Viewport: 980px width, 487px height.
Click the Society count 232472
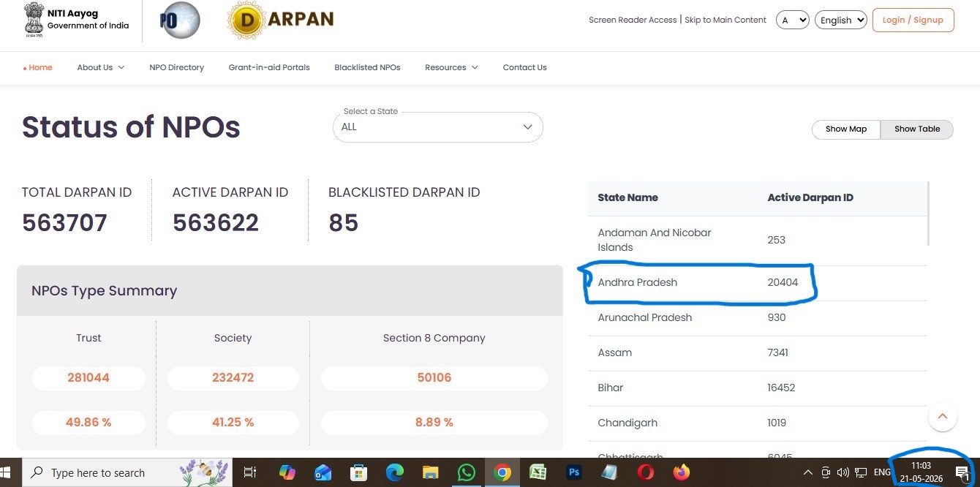pyautogui.click(x=233, y=378)
